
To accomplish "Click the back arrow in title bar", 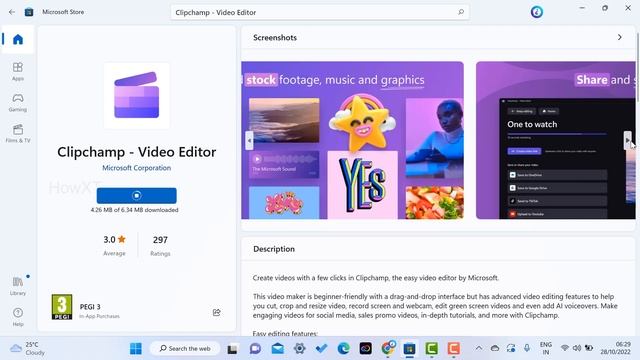I will pos(12,12).
